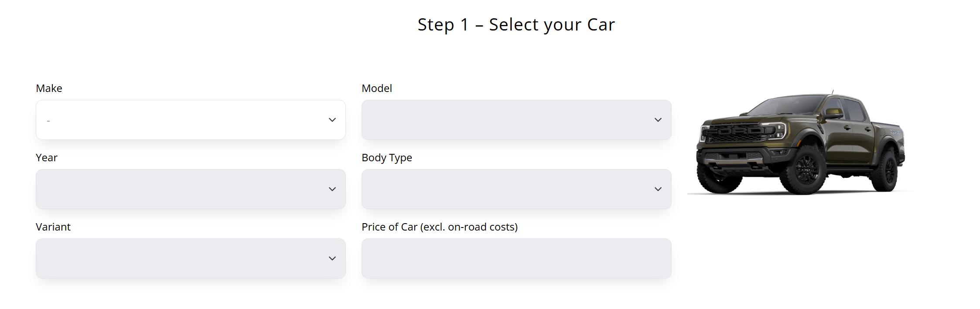Image resolution: width=980 pixels, height=309 pixels.
Task: Click the chevron arrow in the Make dropdown
Action: 332,120
